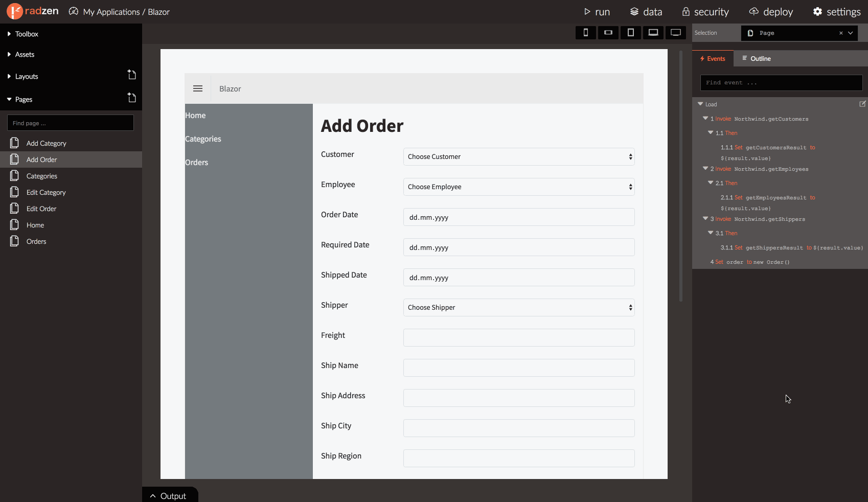Click the Shipped Date input field
Viewport: 868px width, 502px height.
click(x=519, y=277)
